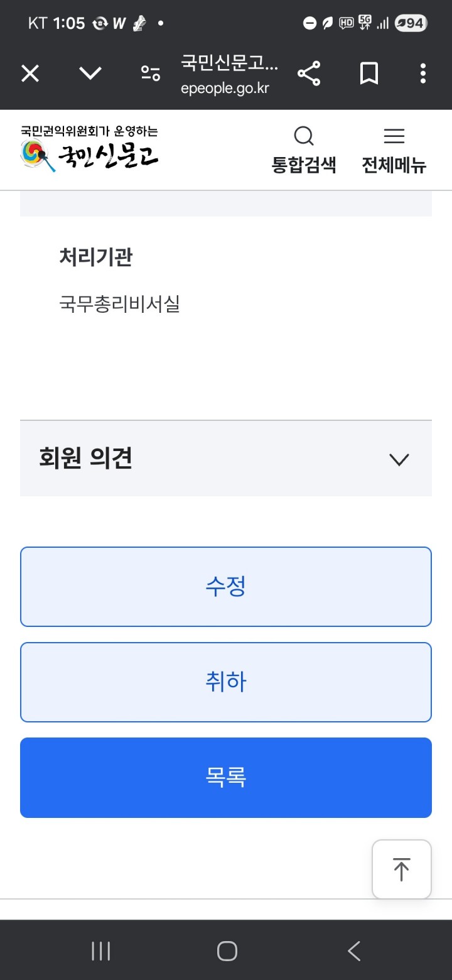The width and height of the screenshot is (452, 980).
Task: Tap the Android home button
Action: [x=227, y=951]
